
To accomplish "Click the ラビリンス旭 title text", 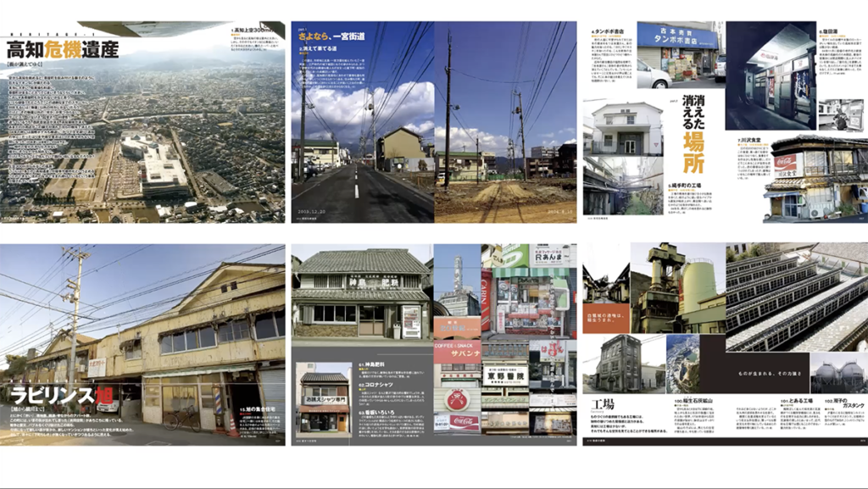I will pos(53,395).
